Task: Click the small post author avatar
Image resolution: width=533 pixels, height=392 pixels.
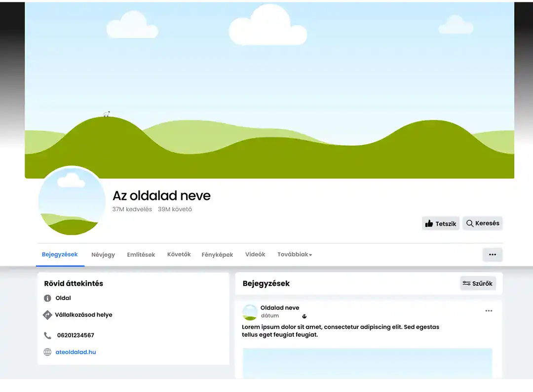Action: [x=250, y=312]
